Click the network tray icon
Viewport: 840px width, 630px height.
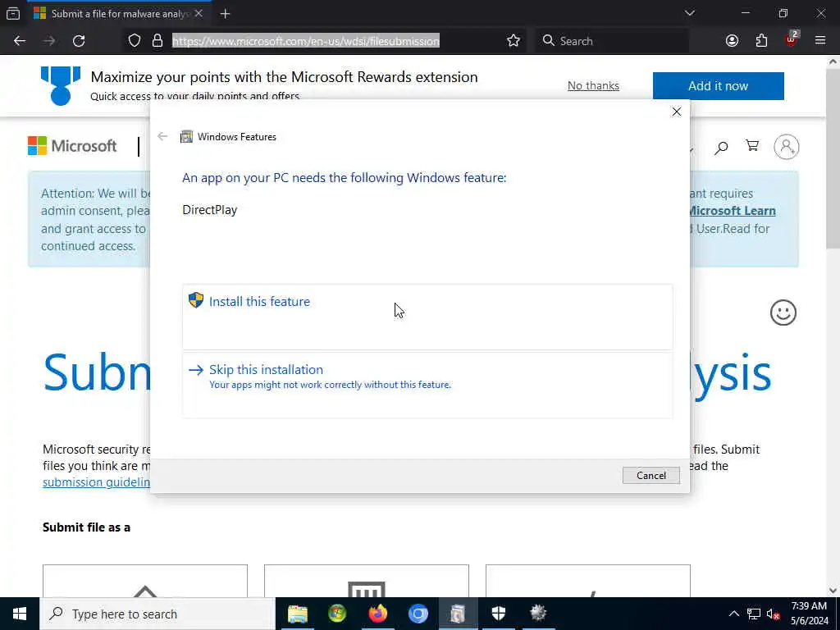click(x=754, y=614)
